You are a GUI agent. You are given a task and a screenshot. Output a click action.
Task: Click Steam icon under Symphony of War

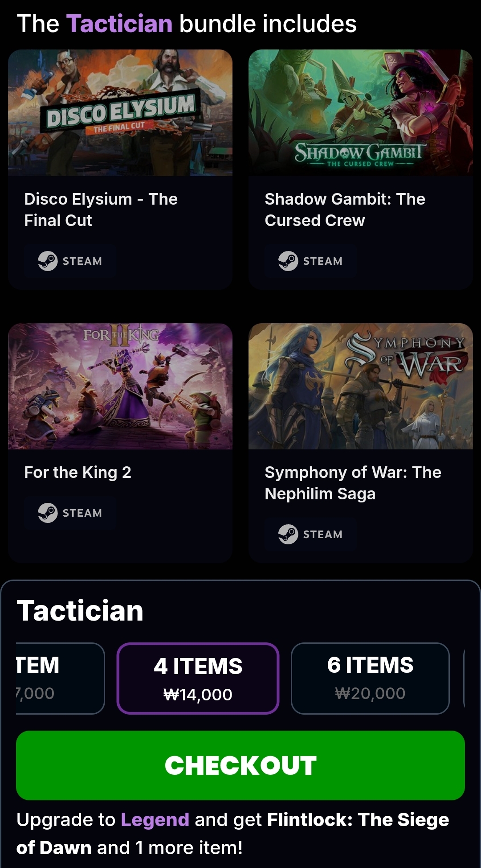[x=288, y=535]
